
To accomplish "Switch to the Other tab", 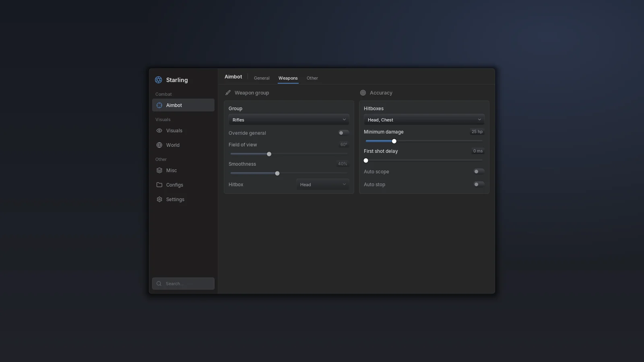I will pyautogui.click(x=312, y=78).
